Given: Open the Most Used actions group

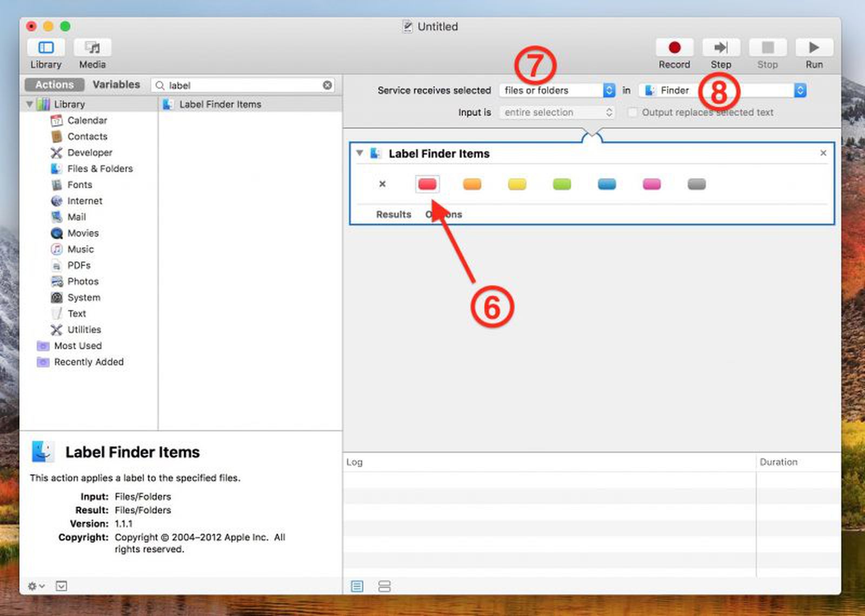Looking at the screenshot, I should point(77,346).
